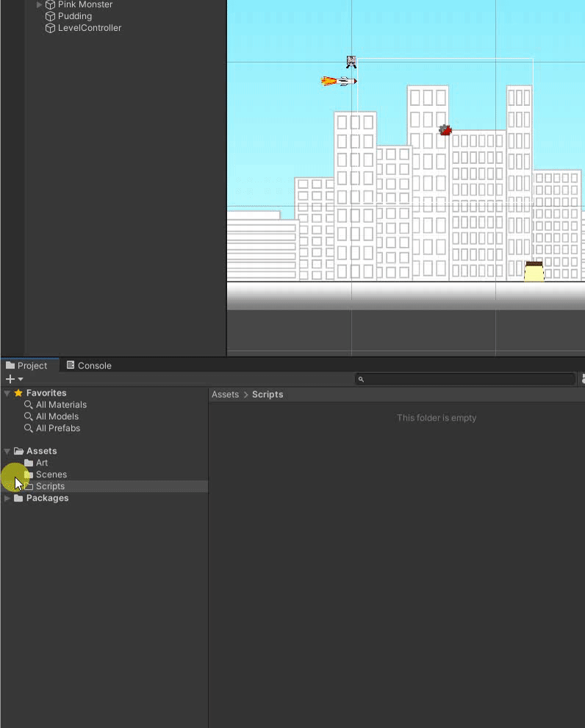Click the Pudding object cube icon

pyautogui.click(x=51, y=16)
